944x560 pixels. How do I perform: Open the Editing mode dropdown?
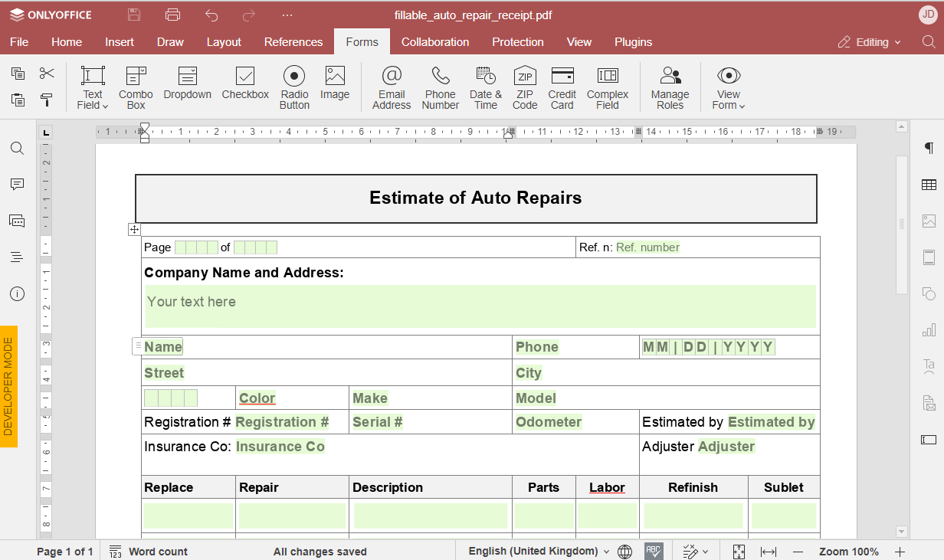pyautogui.click(x=870, y=42)
